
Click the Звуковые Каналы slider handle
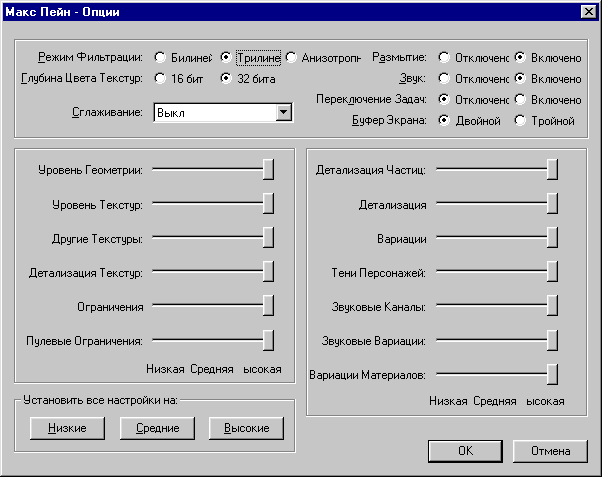tap(552, 306)
